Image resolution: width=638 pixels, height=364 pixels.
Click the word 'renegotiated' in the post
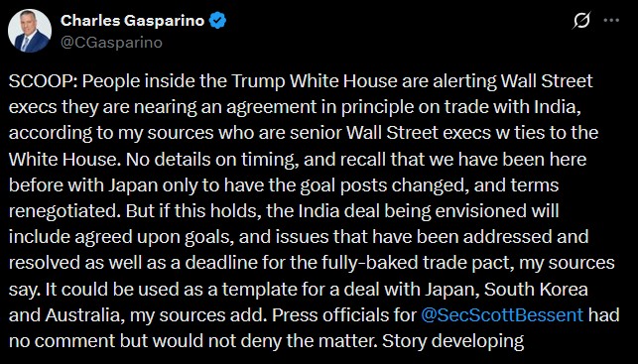[64, 211]
